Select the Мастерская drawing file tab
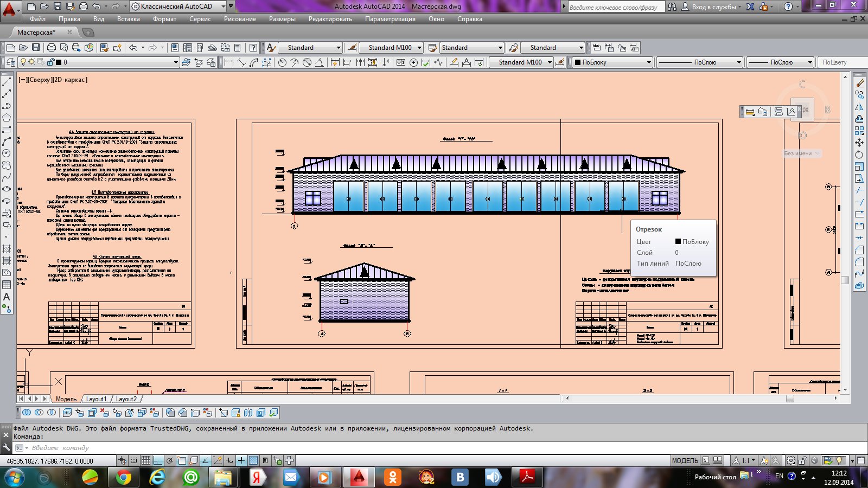 [36, 33]
